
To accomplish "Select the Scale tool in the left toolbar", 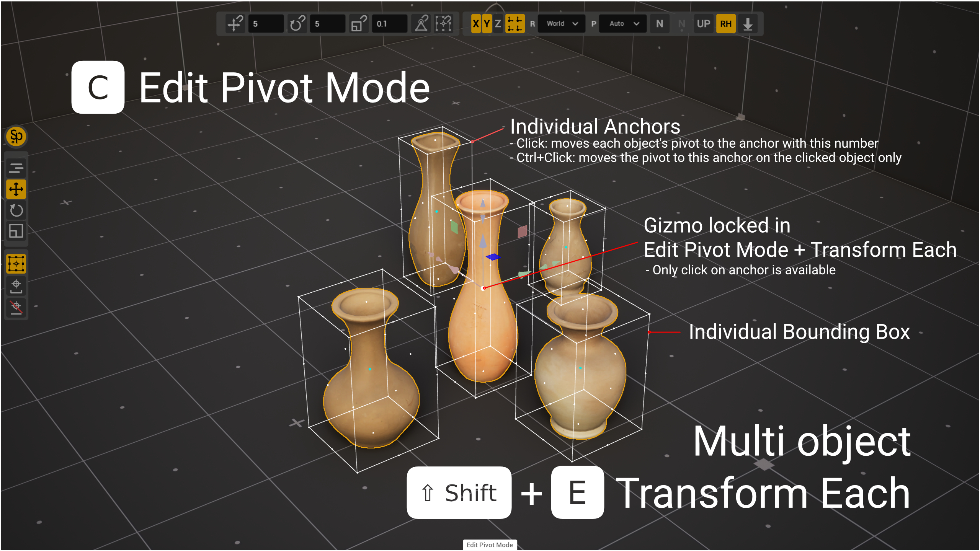I will [x=16, y=231].
